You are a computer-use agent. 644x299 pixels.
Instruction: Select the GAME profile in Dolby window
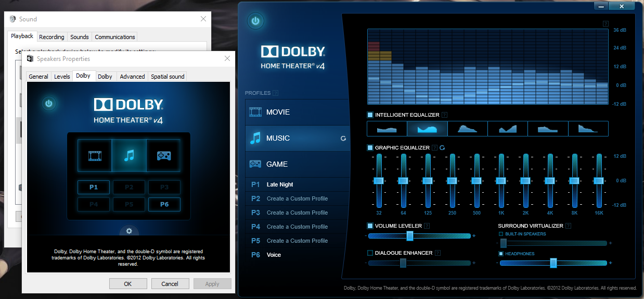[x=298, y=164]
